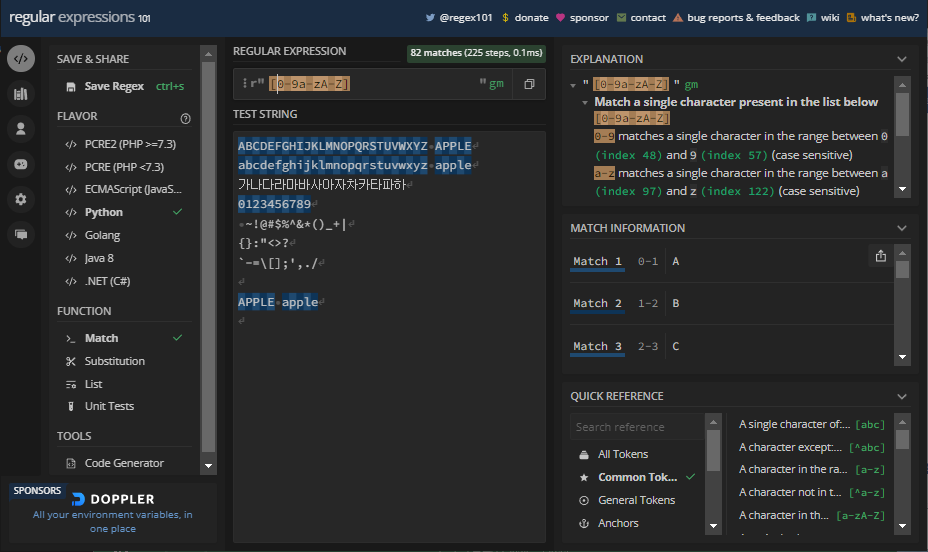The height and width of the screenshot is (552, 928).
Task: Select Common Tokens reference category
Action: coord(637,477)
